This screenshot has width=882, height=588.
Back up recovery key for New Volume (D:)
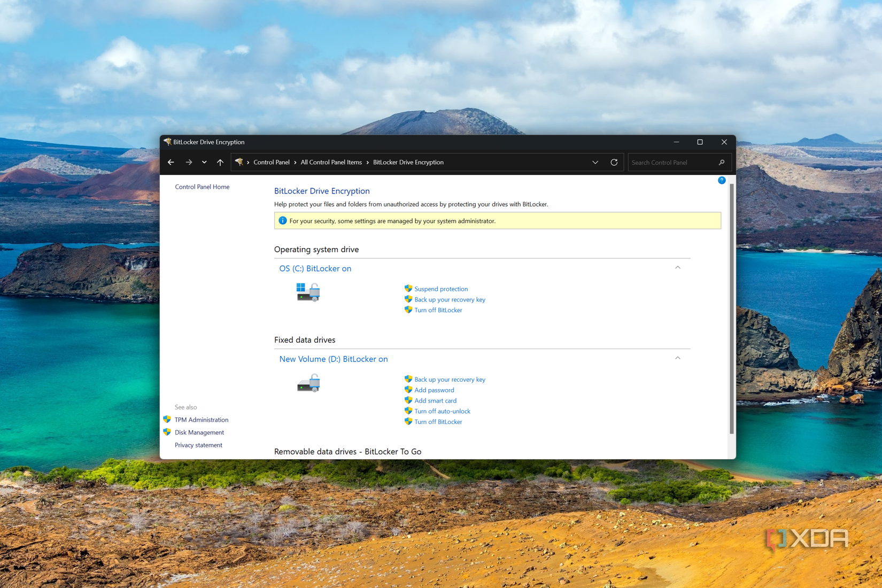450,379
